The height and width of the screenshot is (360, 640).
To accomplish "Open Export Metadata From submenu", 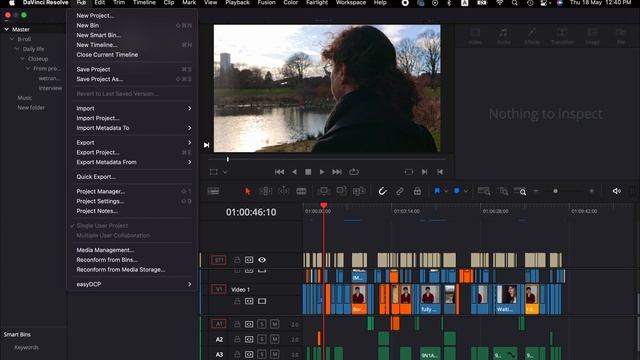I will (x=133, y=162).
